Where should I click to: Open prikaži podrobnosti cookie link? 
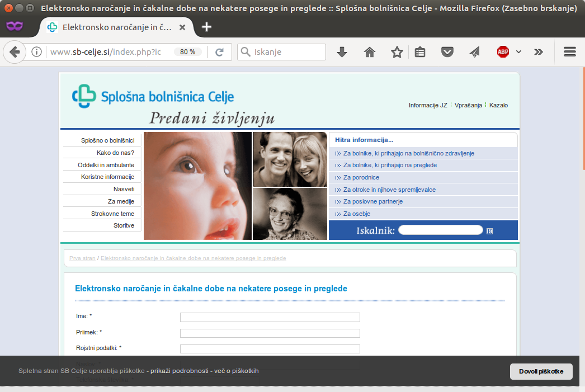pos(180,371)
